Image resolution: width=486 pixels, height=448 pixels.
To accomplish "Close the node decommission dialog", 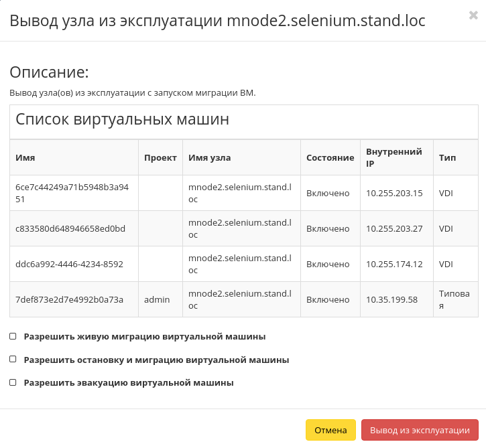I will click(473, 15).
